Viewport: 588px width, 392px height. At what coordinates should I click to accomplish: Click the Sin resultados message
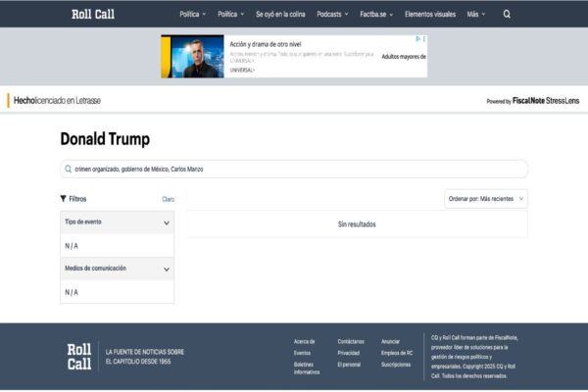coord(357,224)
